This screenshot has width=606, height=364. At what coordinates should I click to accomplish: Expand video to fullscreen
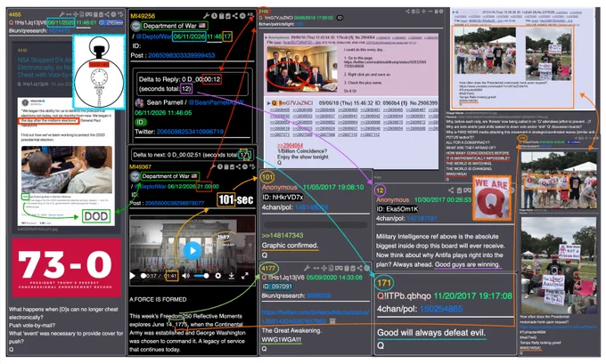click(x=245, y=276)
